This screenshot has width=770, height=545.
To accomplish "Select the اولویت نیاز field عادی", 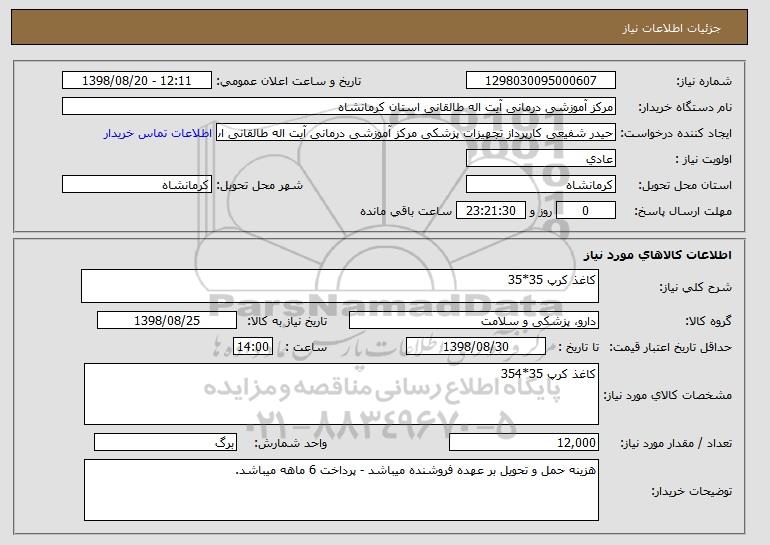I will [541, 159].
